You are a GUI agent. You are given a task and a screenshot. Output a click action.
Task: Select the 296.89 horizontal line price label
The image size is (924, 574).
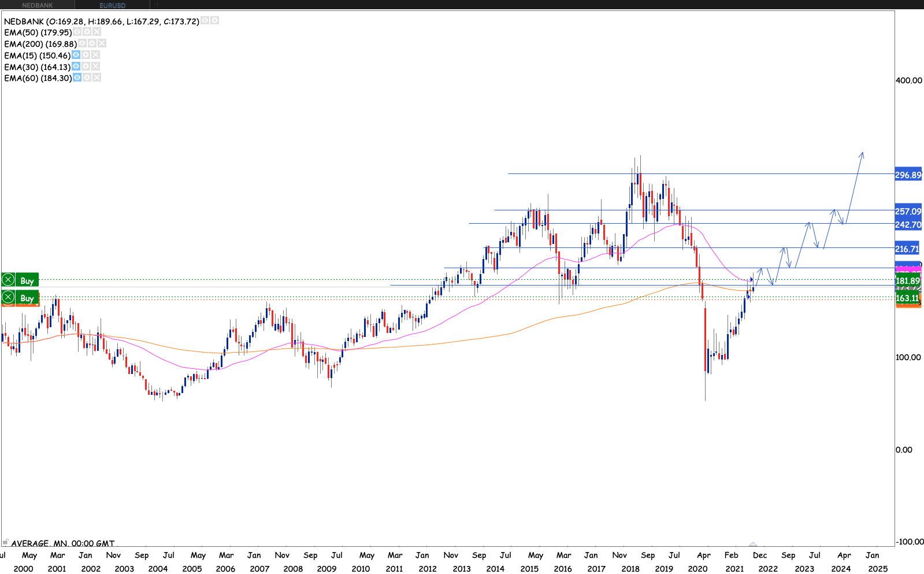pyautogui.click(x=908, y=175)
